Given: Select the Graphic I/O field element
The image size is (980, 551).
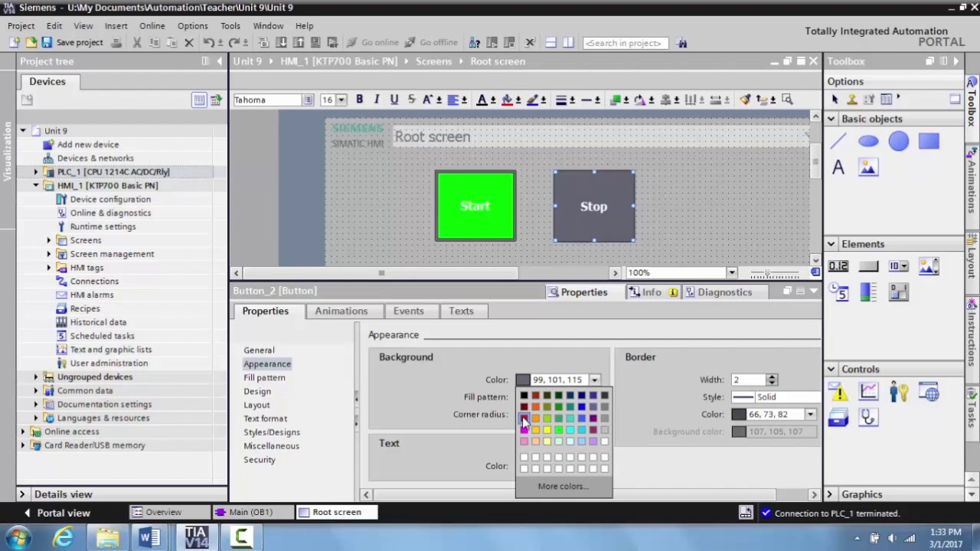Looking at the screenshot, I should (929, 266).
